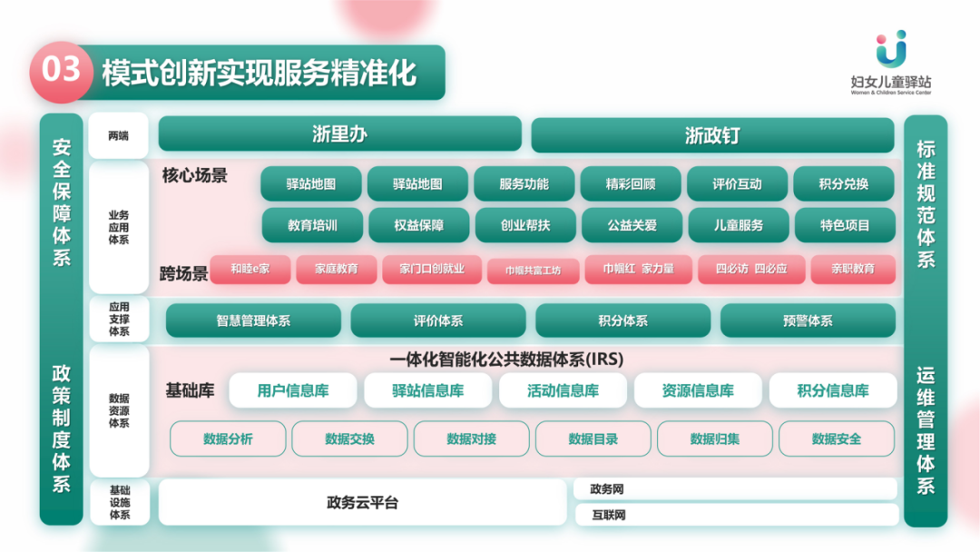Open the 精彩回顾 button
The image size is (980, 552).
click(631, 183)
